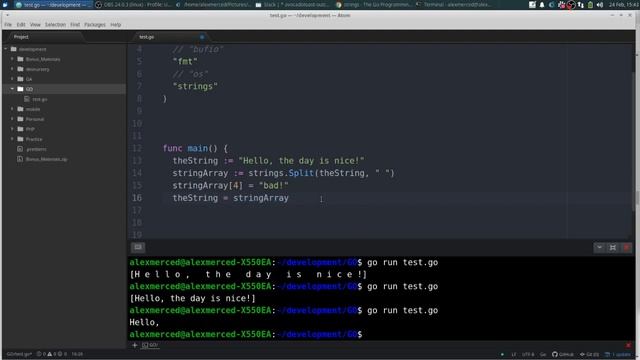Screen dimensions: 640x360
Task: Select the GO folder in tree
Action: 64,89
